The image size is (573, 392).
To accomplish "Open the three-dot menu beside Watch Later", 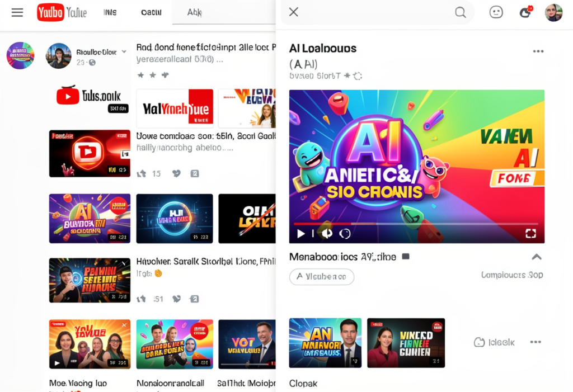I will coord(536,342).
